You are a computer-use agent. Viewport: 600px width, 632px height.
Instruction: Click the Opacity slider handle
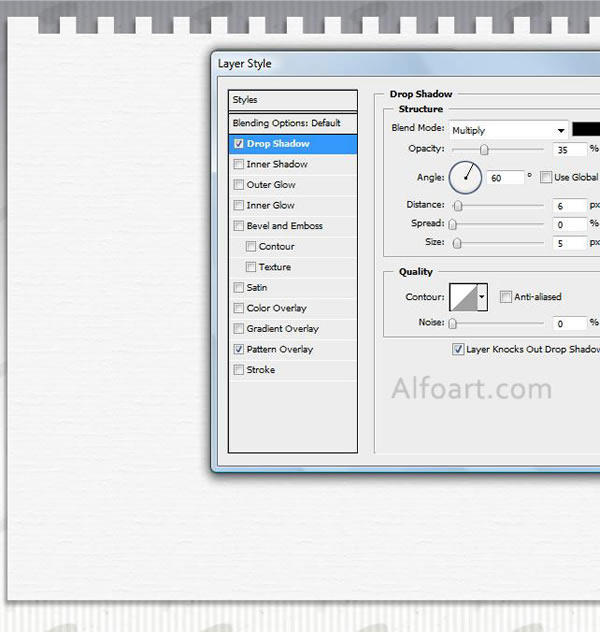[x=484, y=150]
